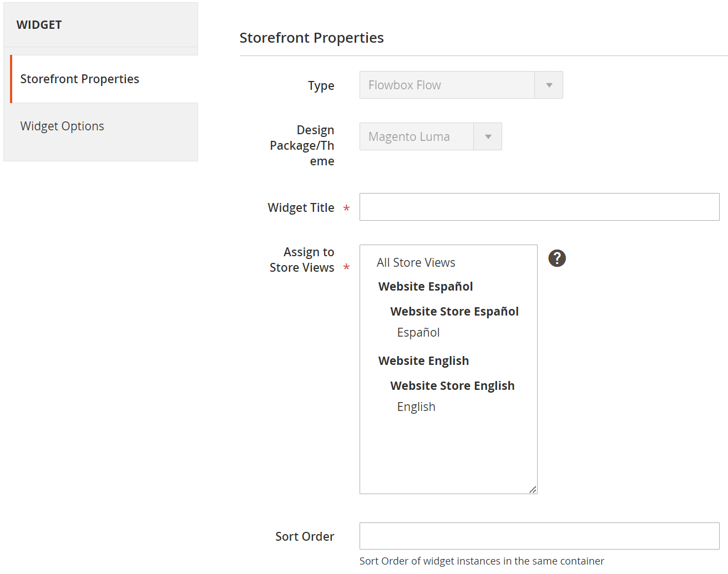Click the Flowbox Flow type selector
The width and height of the screenshot is (728, 574).
pos(447,85)
